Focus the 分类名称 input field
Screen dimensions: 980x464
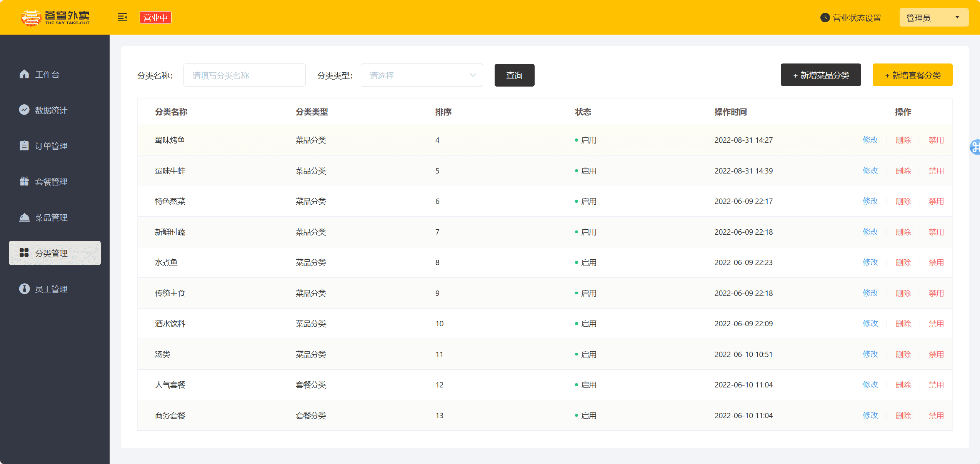click(x=244, y=75)
